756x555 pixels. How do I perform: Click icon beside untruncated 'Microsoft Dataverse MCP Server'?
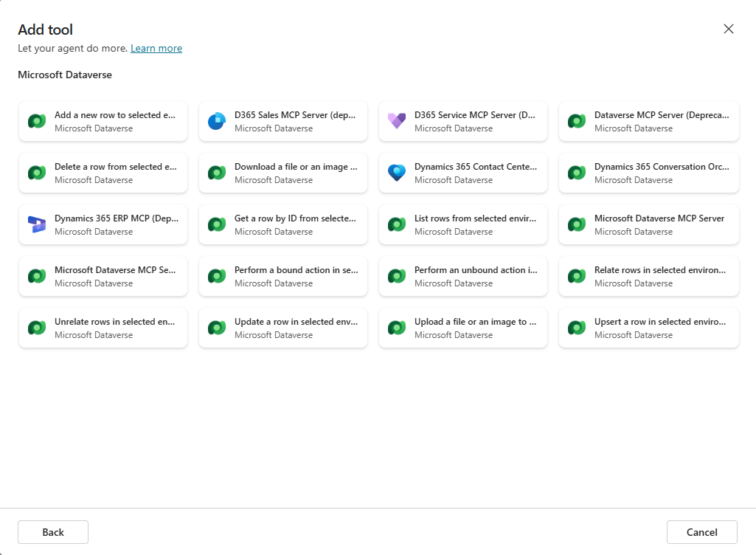click(577, 224)
